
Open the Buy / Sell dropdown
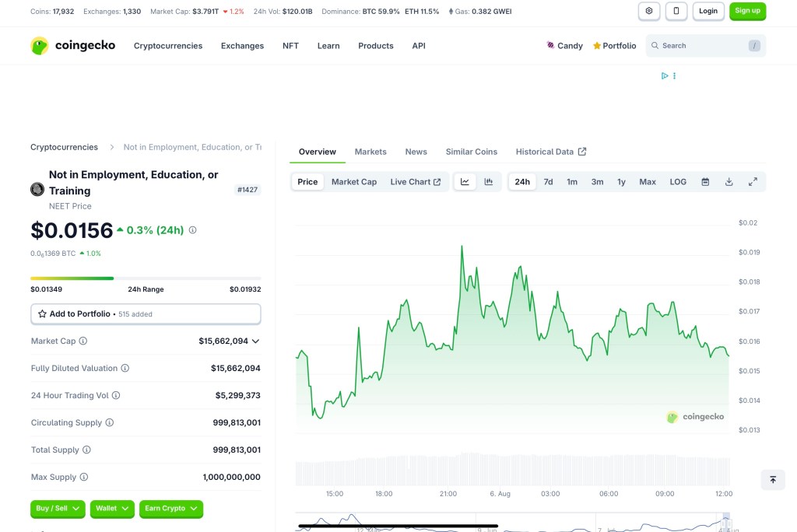(x=58, y=509)
